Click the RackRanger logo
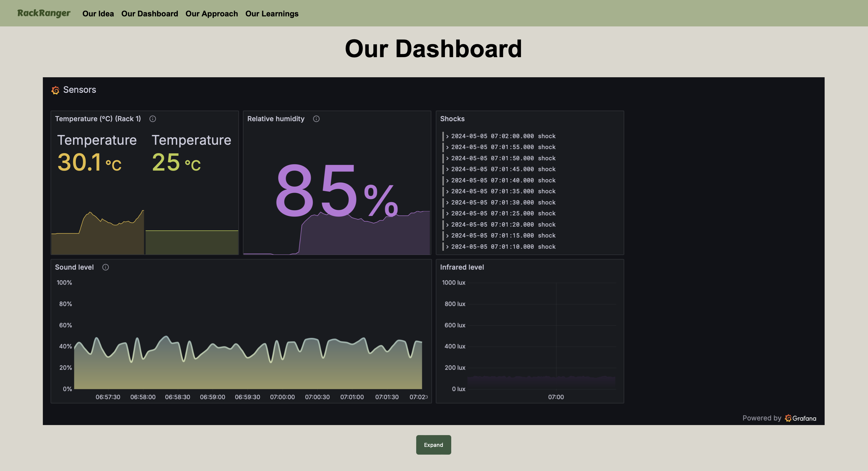This screenshot has height=471, width=868. (x=44, y=13)
